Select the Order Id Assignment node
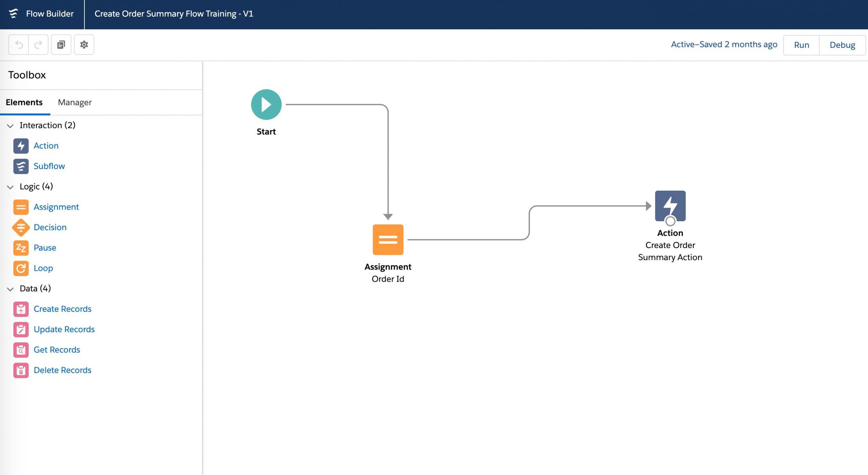This screenshot has width=868, height=475. tap(388, 239)
